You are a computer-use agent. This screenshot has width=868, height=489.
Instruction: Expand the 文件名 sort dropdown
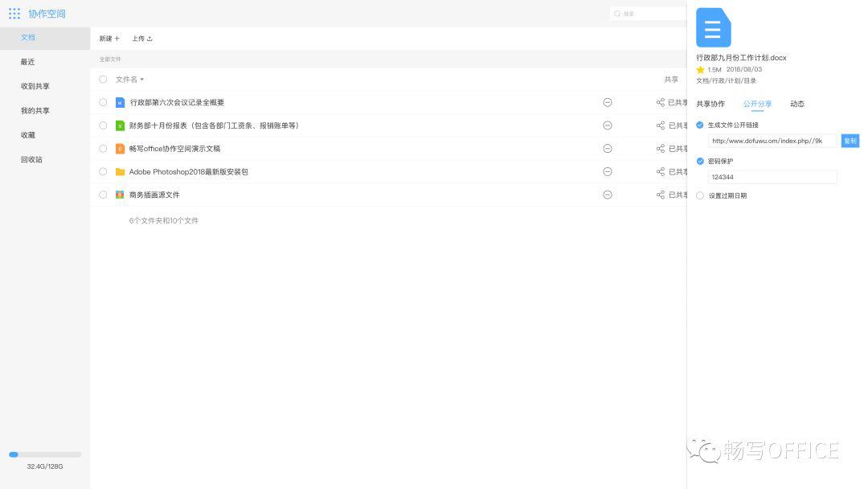pyautogui.click(x=129, y=79)
